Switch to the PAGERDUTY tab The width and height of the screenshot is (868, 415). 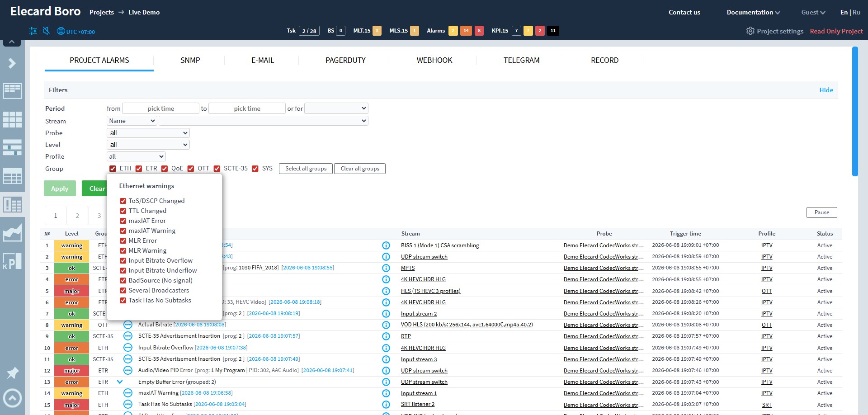[x=345, y=60]
